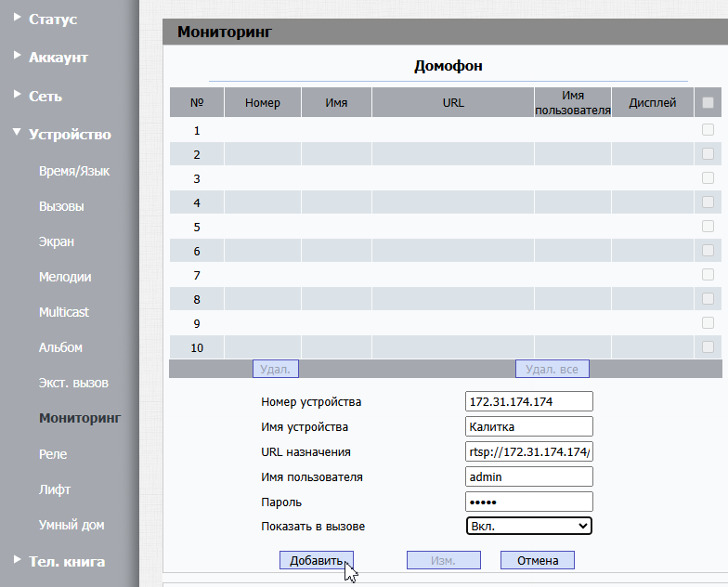
Task: Go to the Multicast page
Action: click(x=63, y=312)
